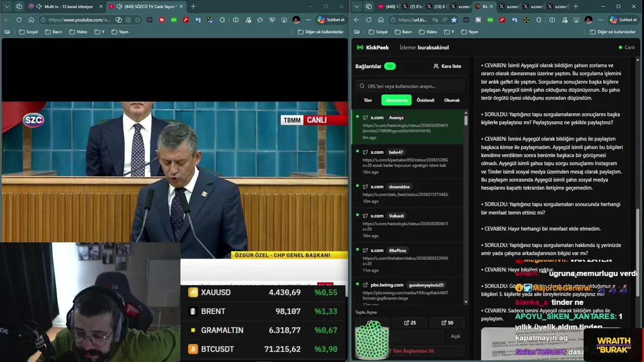Expand Diğer sık kullanılanlar folder in left browser
This screenshot has height=362, width=644.
(320, 32)
